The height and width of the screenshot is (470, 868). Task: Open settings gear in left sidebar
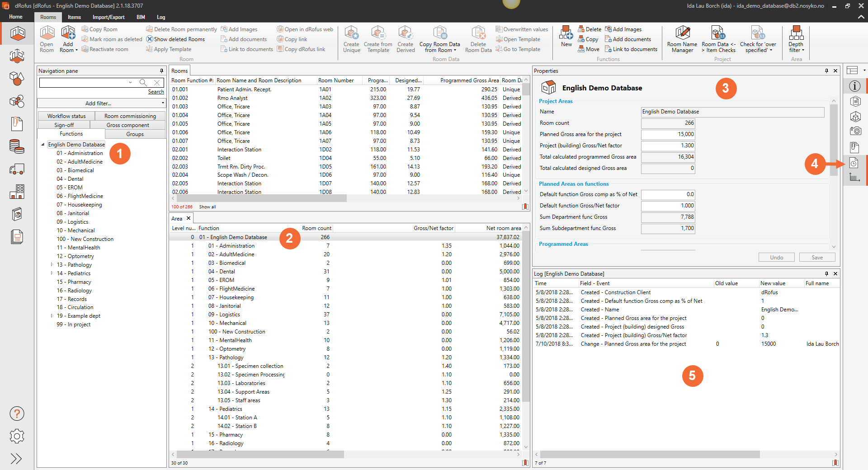click(17, 436)
